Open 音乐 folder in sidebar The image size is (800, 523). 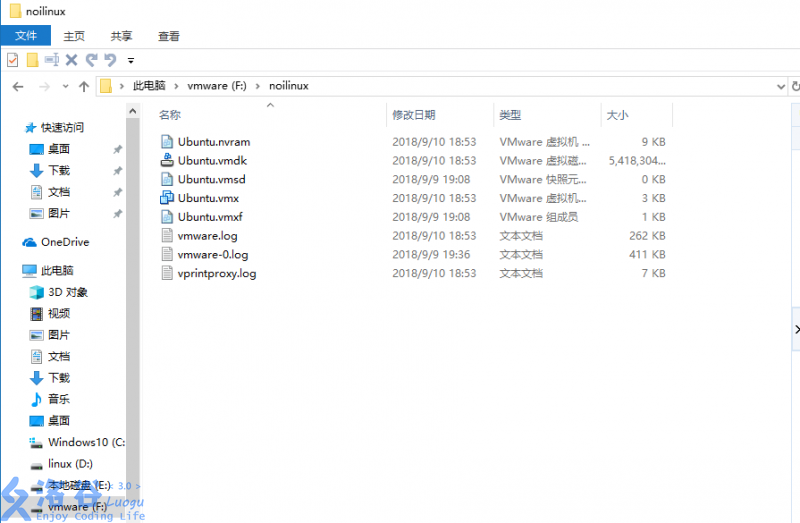click(59, 399)
